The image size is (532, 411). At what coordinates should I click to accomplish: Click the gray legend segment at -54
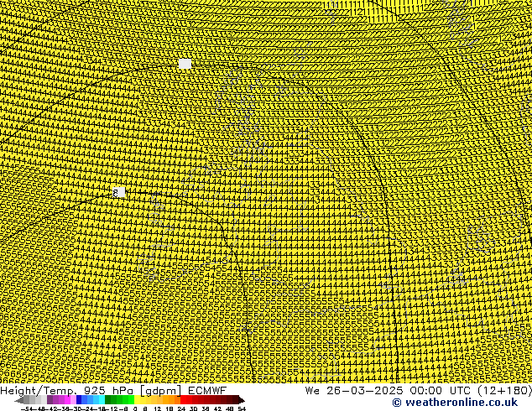click(x=27, y=400)
